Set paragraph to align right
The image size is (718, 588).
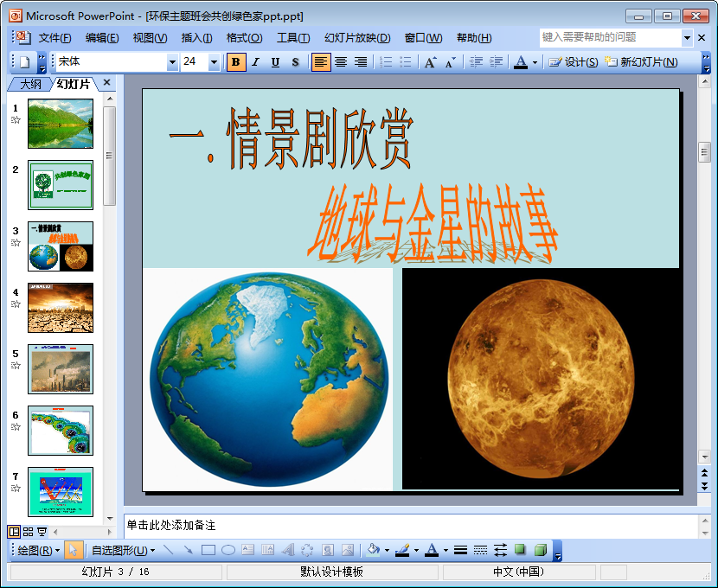point(361,62)
